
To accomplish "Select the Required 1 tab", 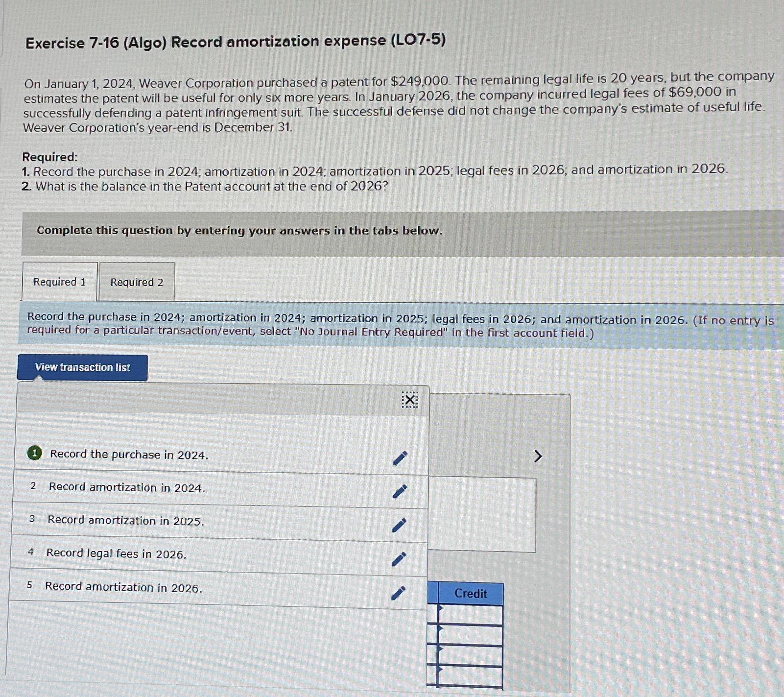I will point(60,282).
